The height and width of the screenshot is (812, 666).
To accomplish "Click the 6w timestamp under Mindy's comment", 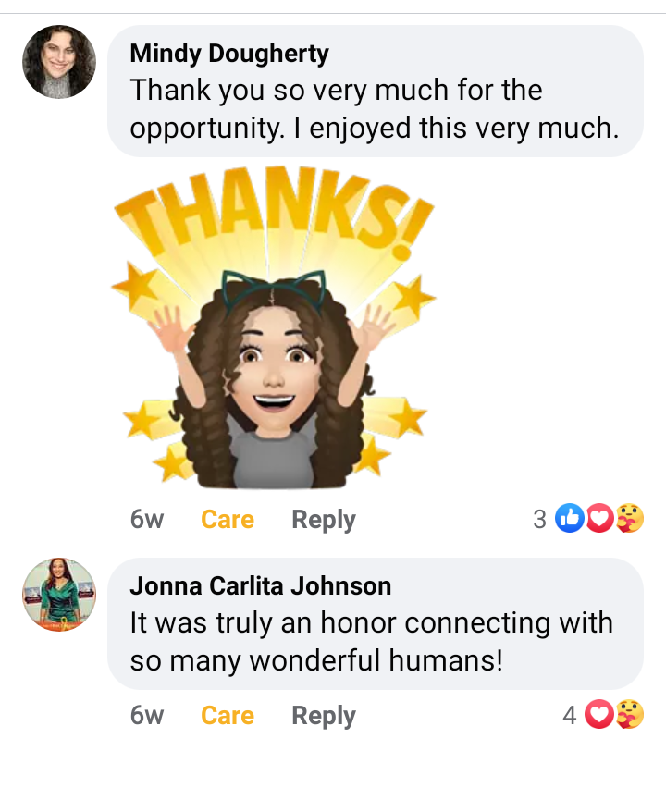I will (x=147, y=520).
